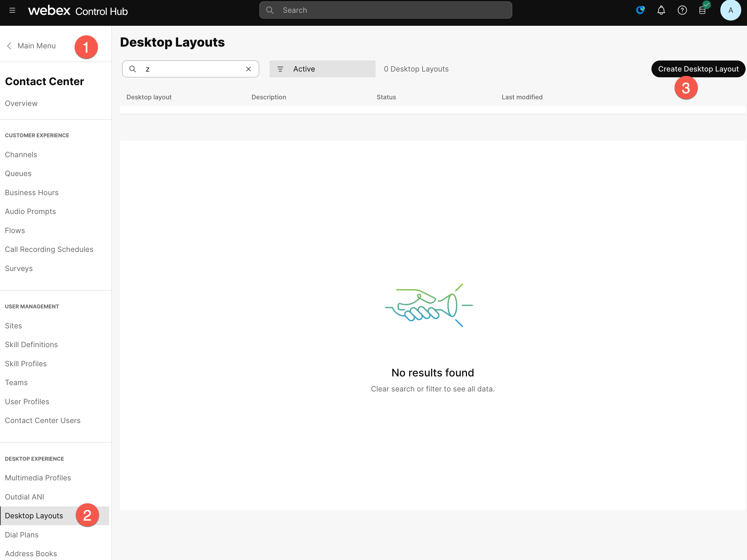Open the service status icon with green checkmark
Screen dimensions: 747x560
coord(703,10)
